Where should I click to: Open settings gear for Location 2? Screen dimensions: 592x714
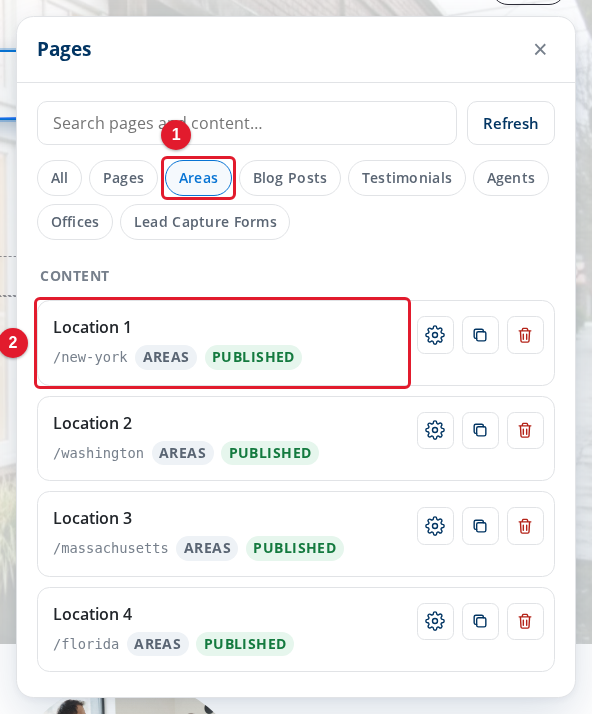pos(435,430)
